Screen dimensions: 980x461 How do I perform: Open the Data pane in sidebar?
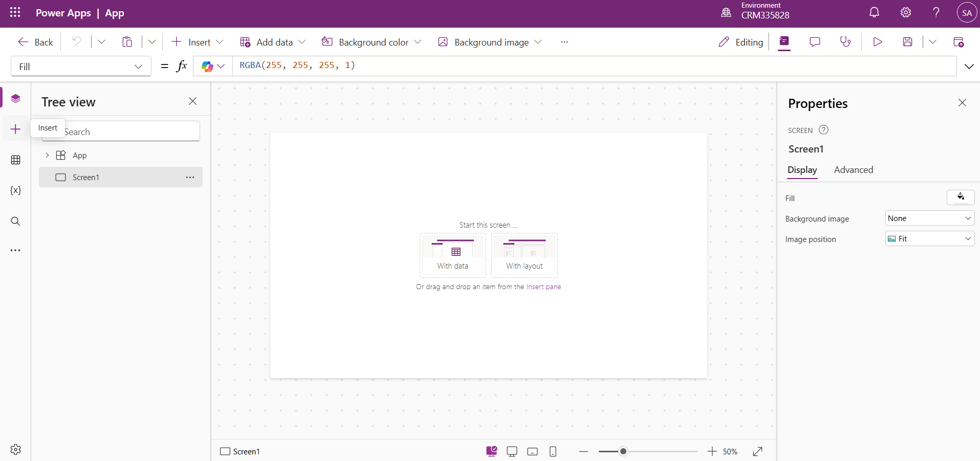click(15, 160)
